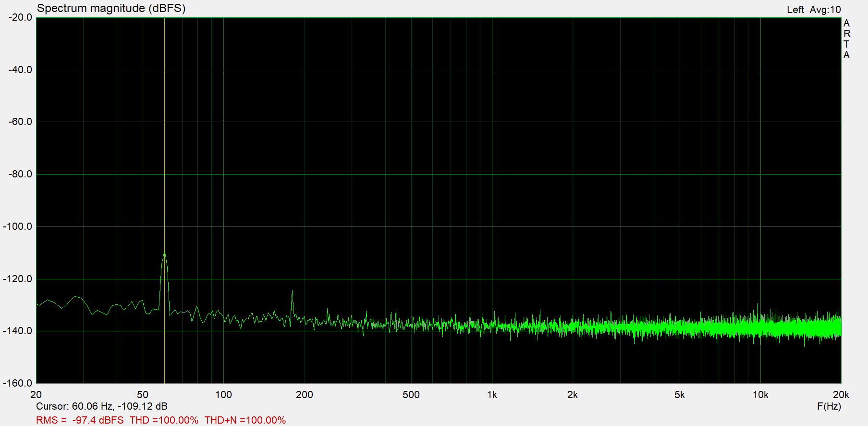The width and height of the screenshot is (868, 426).
Task: Click the '2k' frequency axis label
Action: click(573, 395)
